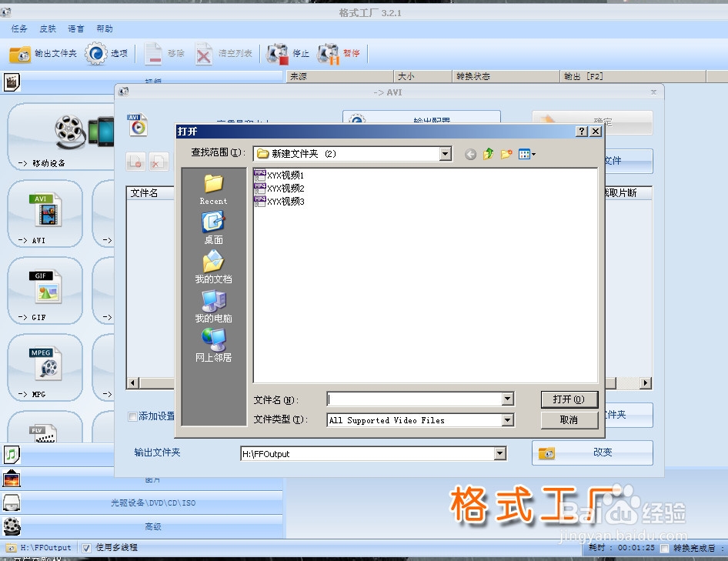The height and width of the screenshot is (561, 728).
Task: Close the -> AVI window
Action: click(653, 92)
